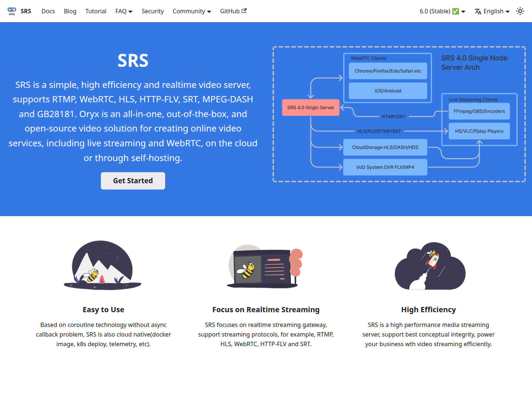Screen dimensions: 532x399
Task: Click the FFmpeg/OBS/Encoders box
Action: (x=479, y=111)
